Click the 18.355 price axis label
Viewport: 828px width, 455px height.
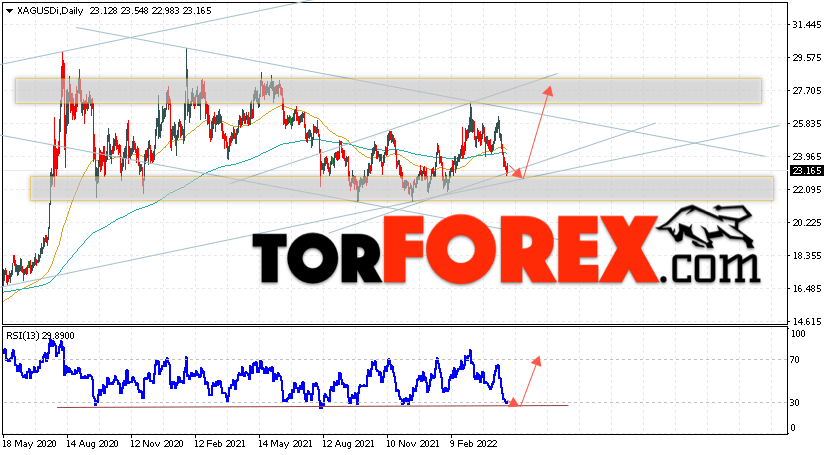807,255
